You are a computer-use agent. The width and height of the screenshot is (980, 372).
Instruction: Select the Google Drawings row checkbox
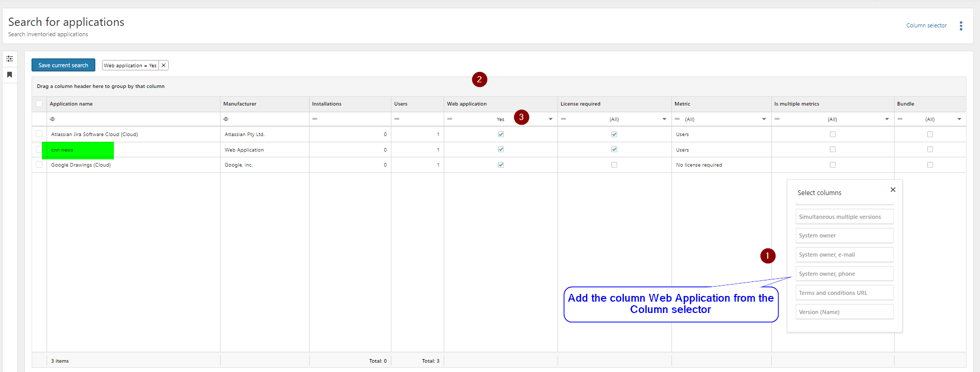pos(39,165)
